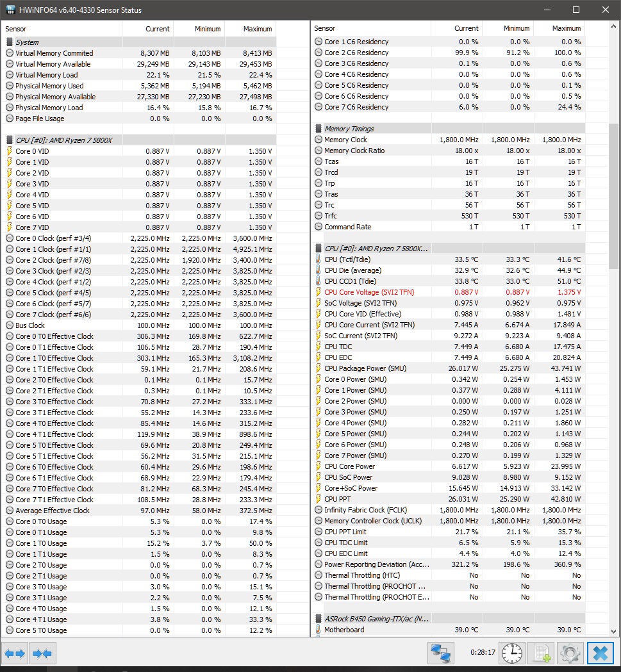Image resolution: width=621 pixels, height=672 pixels.
Task: Select the System group chip icon
Action: pos(9,42)
